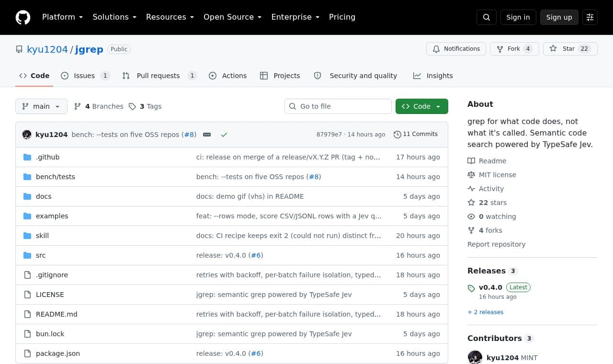Viewport: 613px width, 364px height.
Task: Expand the Resources menu
Action: pos(170,17)
